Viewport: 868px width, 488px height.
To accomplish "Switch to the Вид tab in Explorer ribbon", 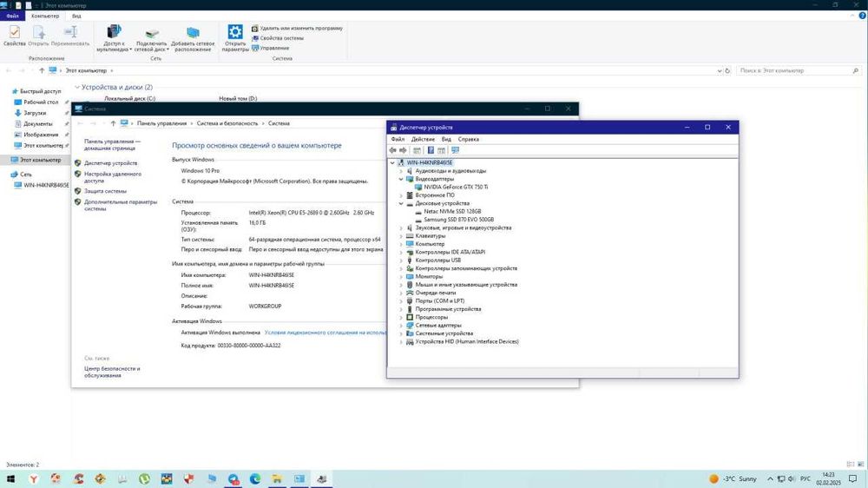I will coord(76,16).
